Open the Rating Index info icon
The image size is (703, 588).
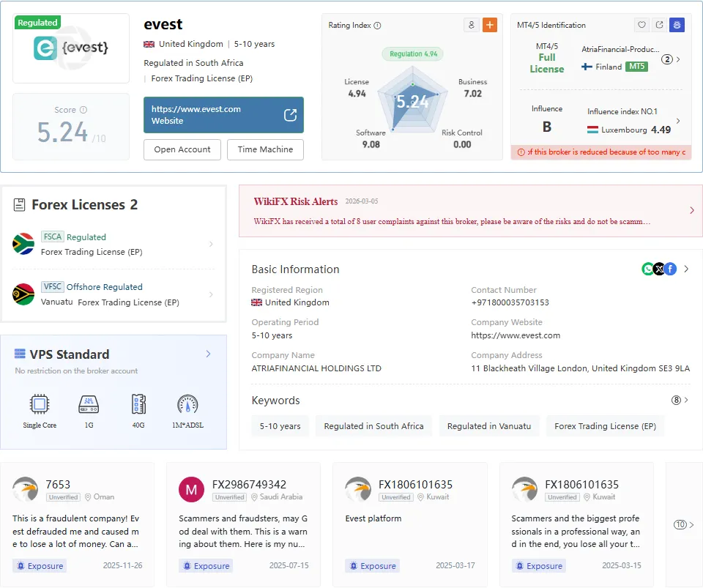click(378, 26)
